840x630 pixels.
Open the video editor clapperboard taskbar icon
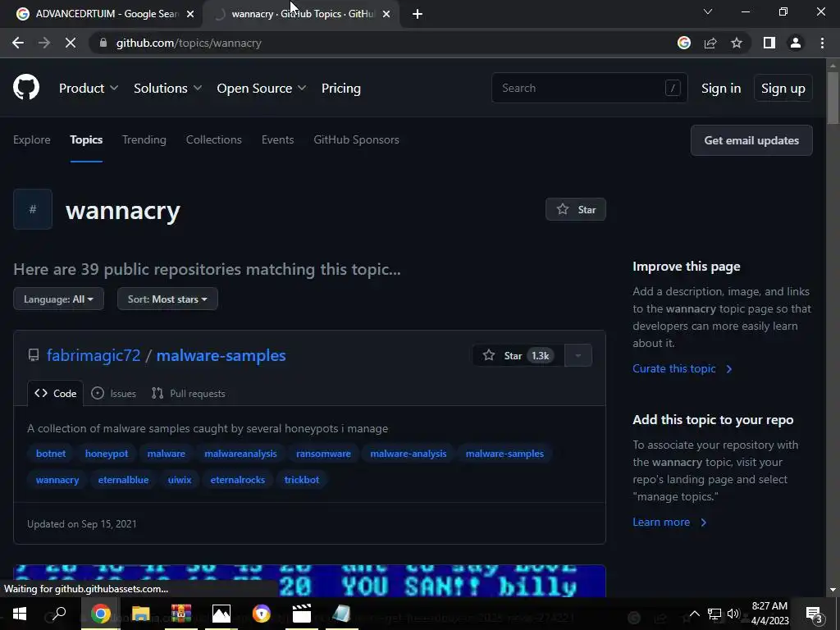(302, 614)
